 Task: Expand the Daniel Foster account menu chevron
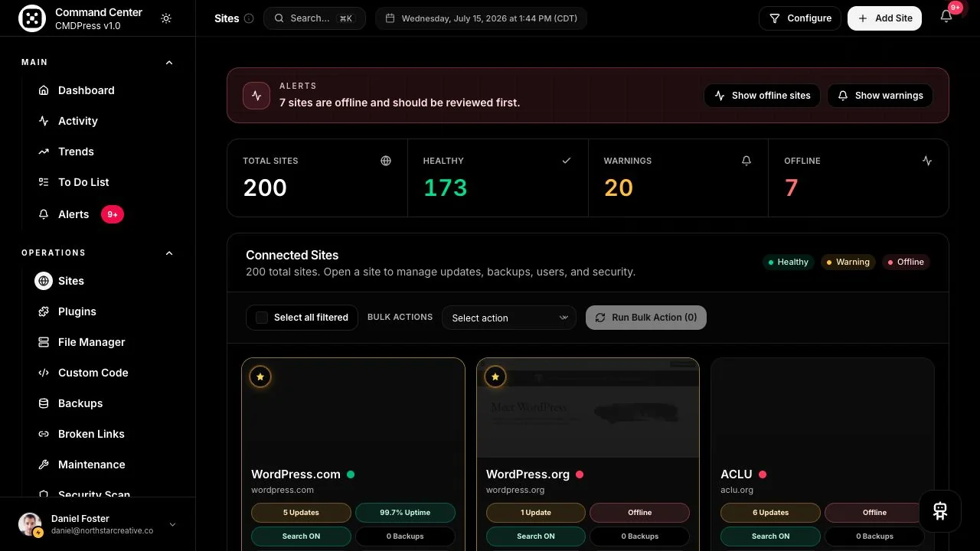coord(172,524)
